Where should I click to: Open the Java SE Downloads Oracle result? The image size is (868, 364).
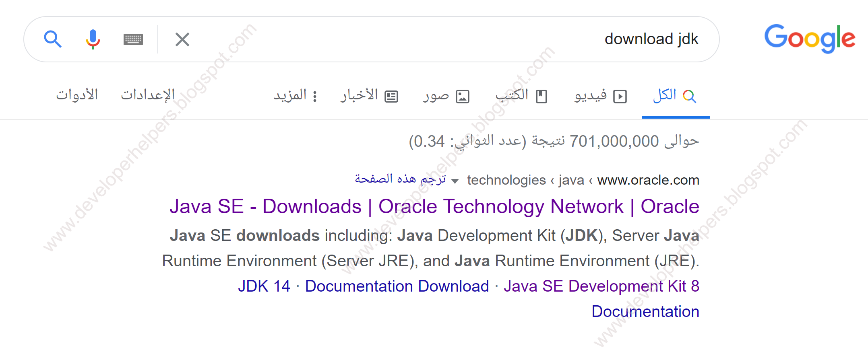click(x=434, y=206)
